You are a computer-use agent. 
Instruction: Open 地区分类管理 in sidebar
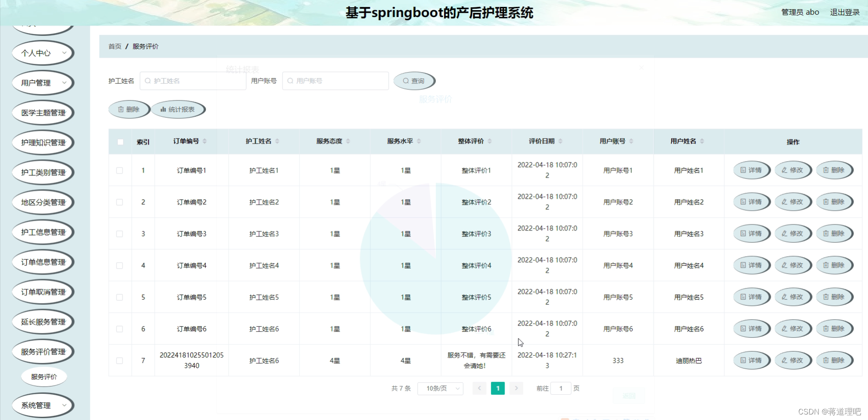(43, 202)
